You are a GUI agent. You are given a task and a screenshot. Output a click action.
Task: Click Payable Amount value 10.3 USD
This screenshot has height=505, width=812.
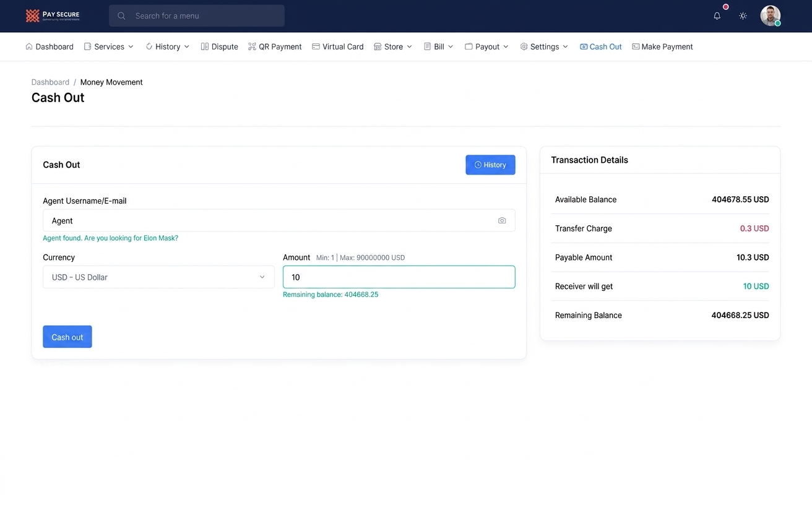[753, 257]
